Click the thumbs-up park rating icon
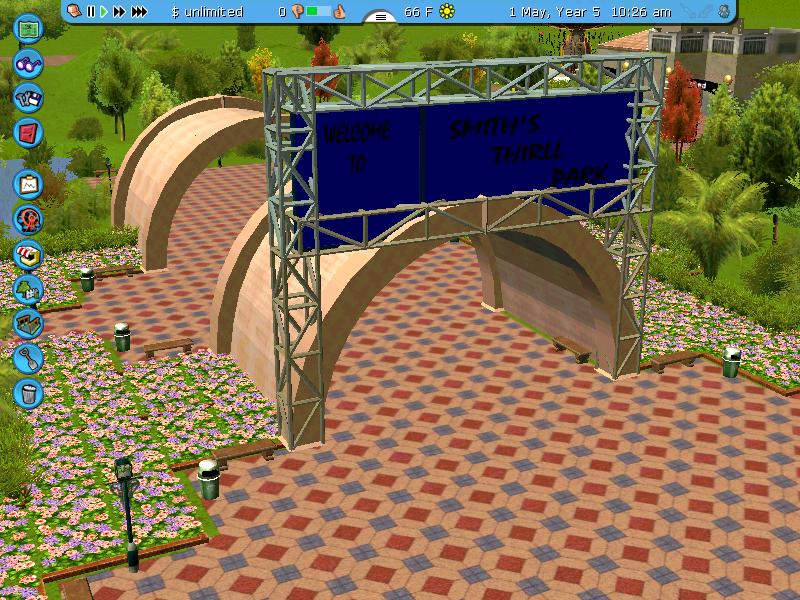The height and width of the screenshot is (600, 800). (x=339, y=11)
